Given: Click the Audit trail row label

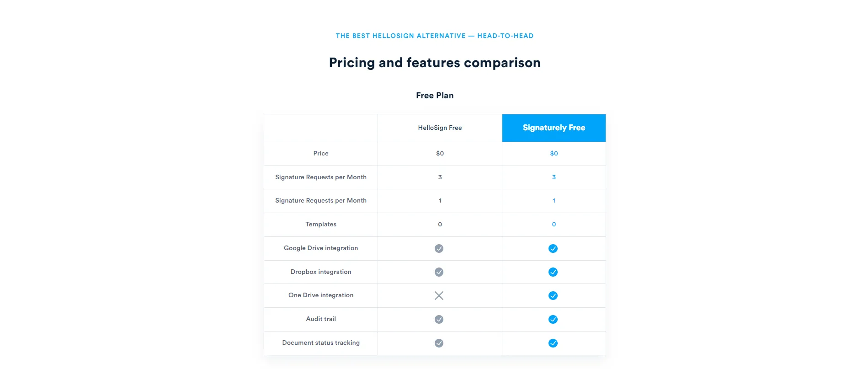Looking at the screenshot, I should [x=321, y=319].
